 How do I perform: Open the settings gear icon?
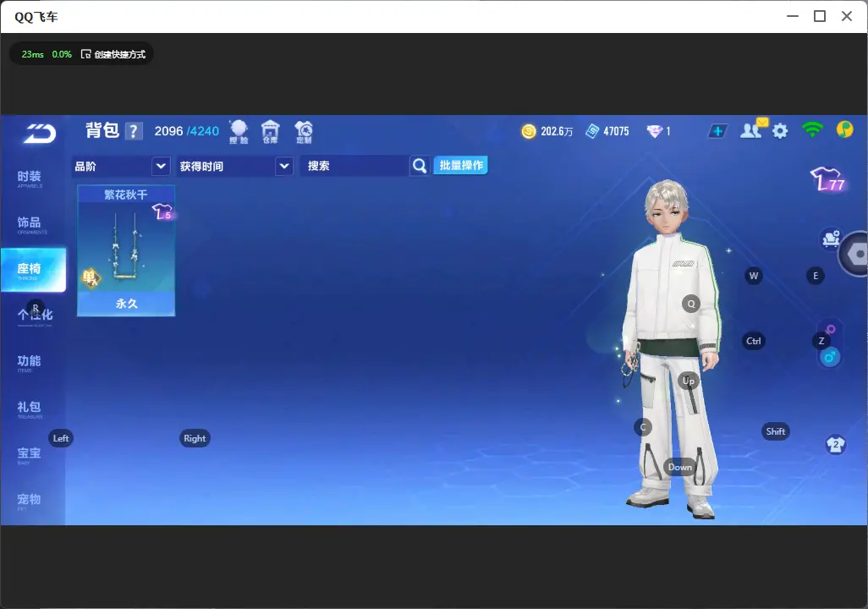pyautogui.click(x=780, y=131)
